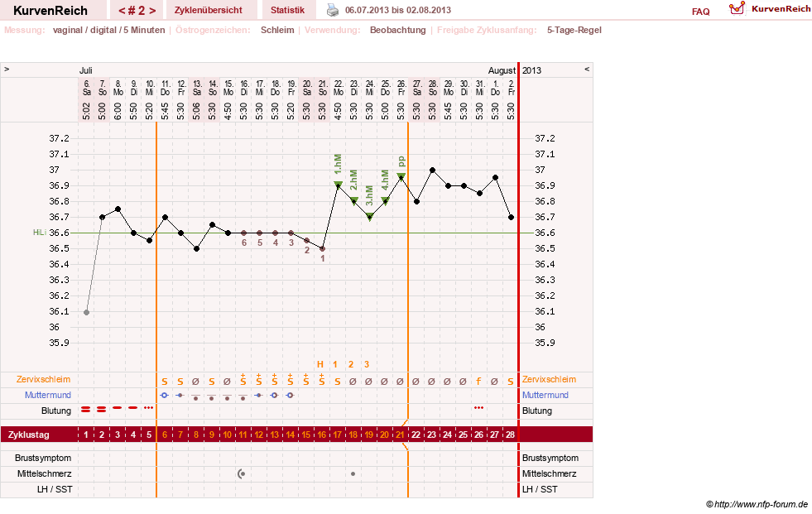Click temperature point on cycle day 23
Image resolution: width=812 pixels, height=514 pixels.
pos(432,170)
